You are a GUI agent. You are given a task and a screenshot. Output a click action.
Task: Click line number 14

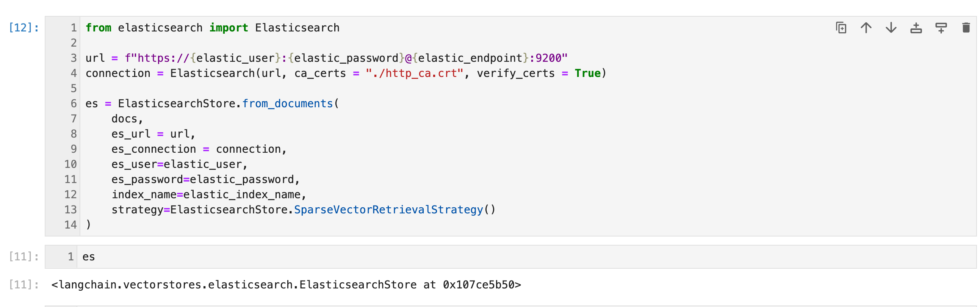(70, 224)
